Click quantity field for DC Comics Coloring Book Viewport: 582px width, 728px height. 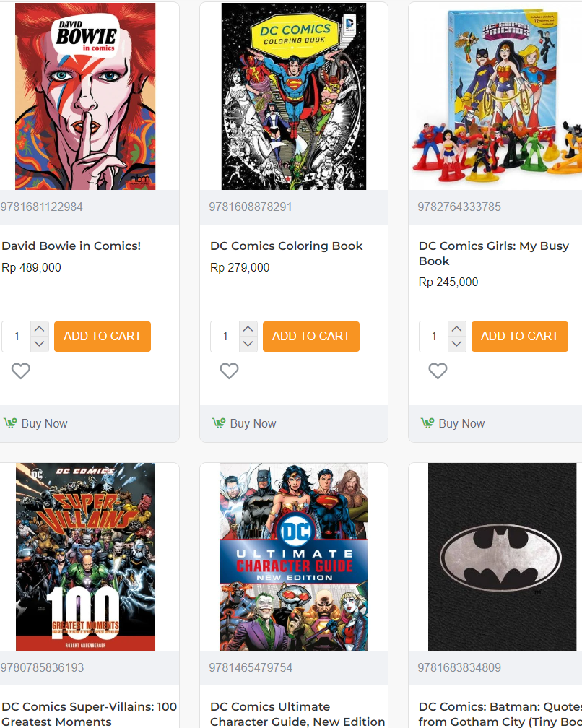pos(225,337)
